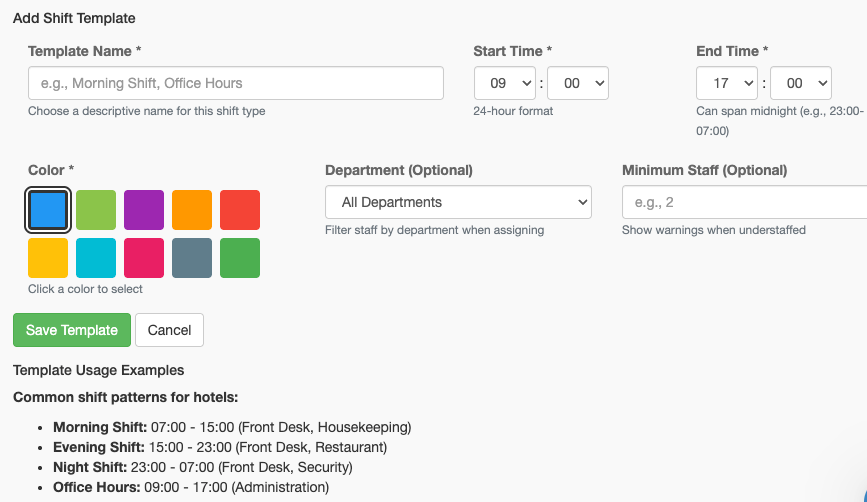Viewport: 867px width, 502px height.
Task: Pick the red color swatch
Action: 240,210
